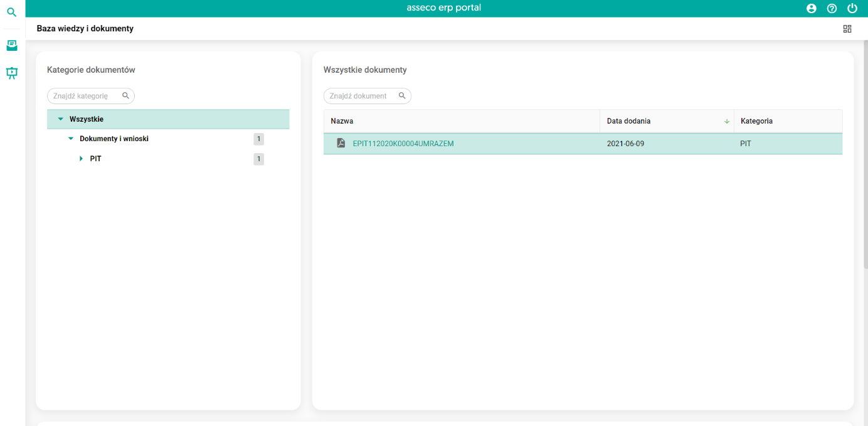Open the help question mark icon
The width and height of the screenshot is (868, 426).
click(832, 8)
